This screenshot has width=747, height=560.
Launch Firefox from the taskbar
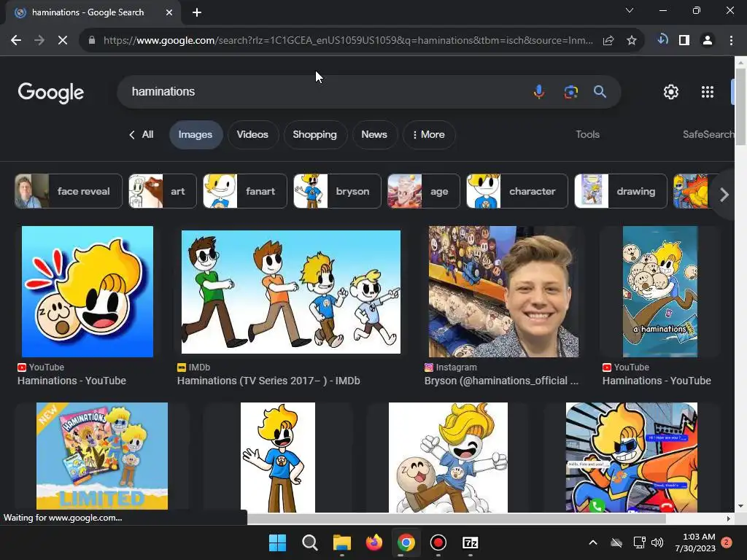[374, 542]
